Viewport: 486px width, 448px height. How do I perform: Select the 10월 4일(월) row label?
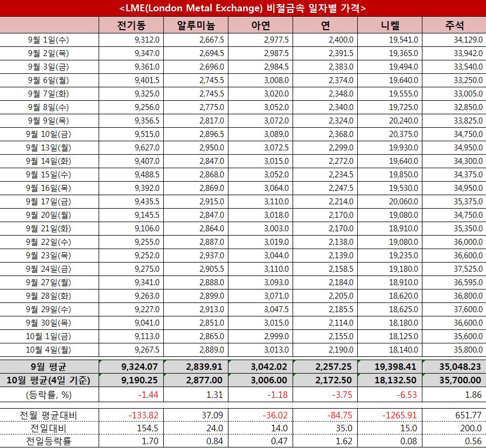coord(48,350)
